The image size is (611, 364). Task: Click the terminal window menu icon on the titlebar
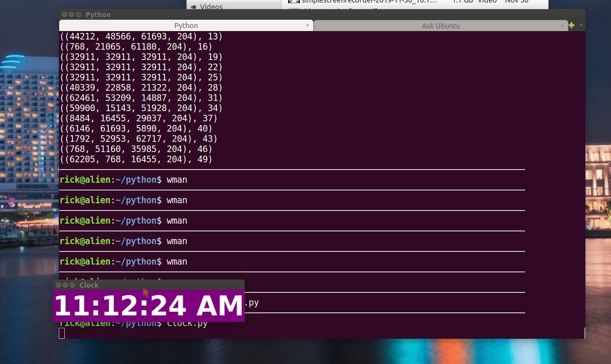coord(78,15)
